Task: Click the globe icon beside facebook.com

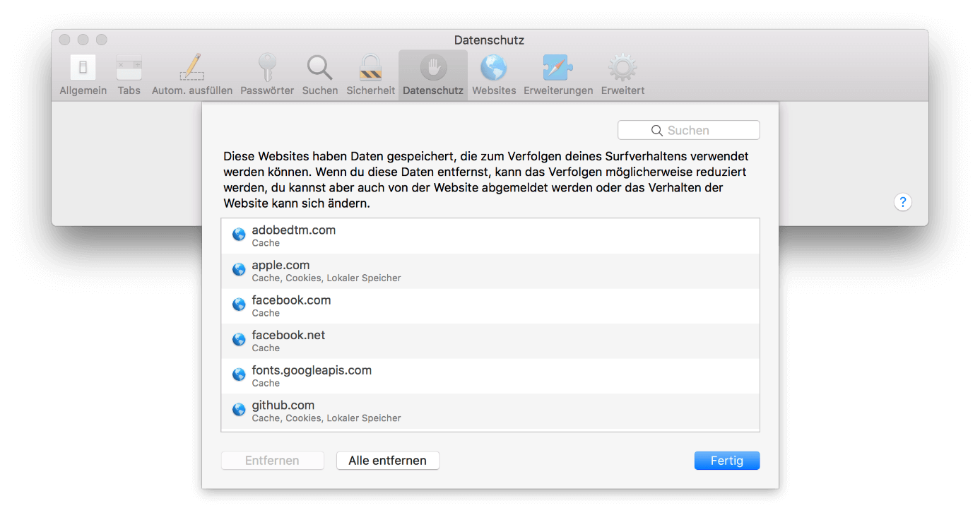Action: click(x=239, y=305)
